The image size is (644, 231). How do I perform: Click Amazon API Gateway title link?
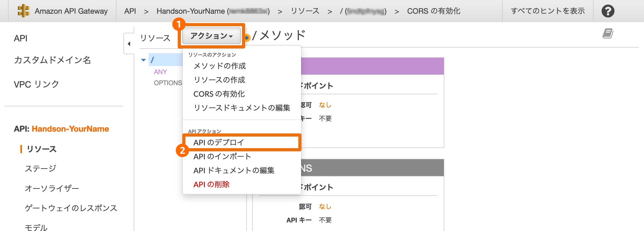71,11
